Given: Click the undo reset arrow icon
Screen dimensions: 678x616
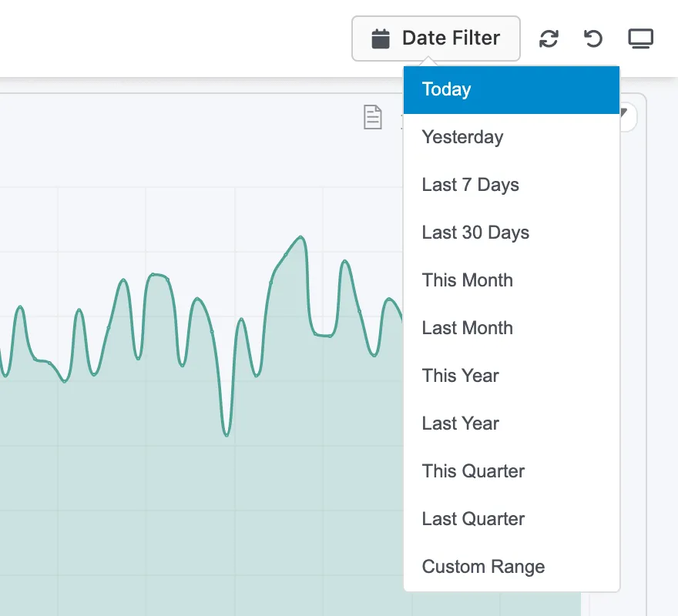Looking at the screenshot, I should tap(592, 38).
